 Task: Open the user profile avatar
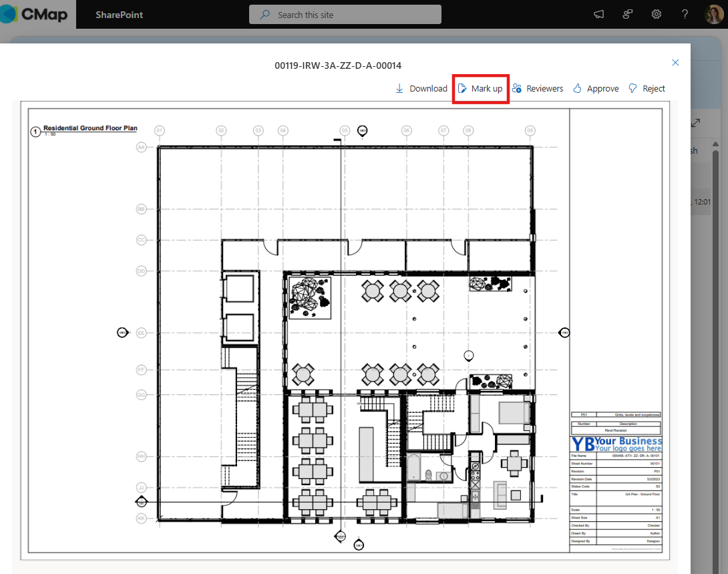[713, 15]
